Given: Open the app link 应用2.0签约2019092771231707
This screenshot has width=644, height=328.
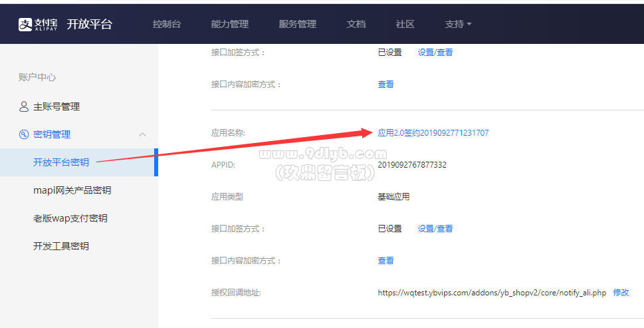Looking at the screenshot, I should coord(433,133).
